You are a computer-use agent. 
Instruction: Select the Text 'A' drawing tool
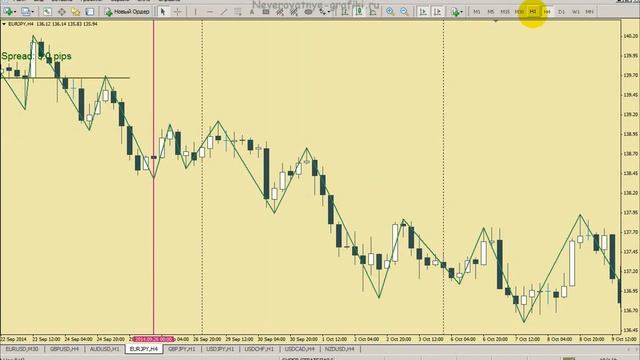[x=252, y=12]
